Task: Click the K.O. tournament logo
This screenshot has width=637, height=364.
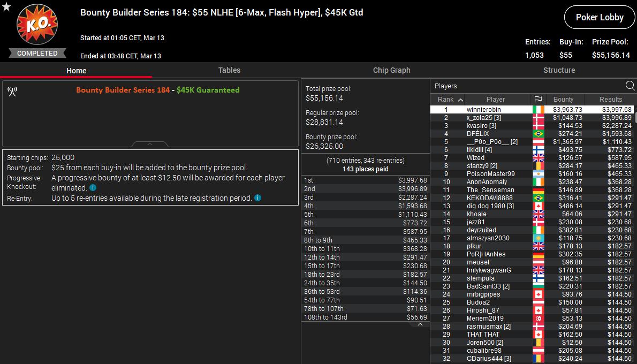Action: (x=36, y=26)
